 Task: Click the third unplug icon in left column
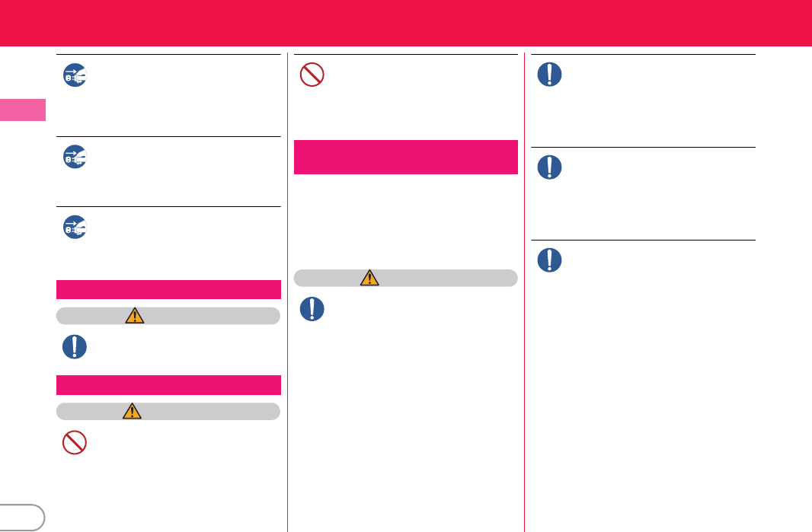click(75, 226)
